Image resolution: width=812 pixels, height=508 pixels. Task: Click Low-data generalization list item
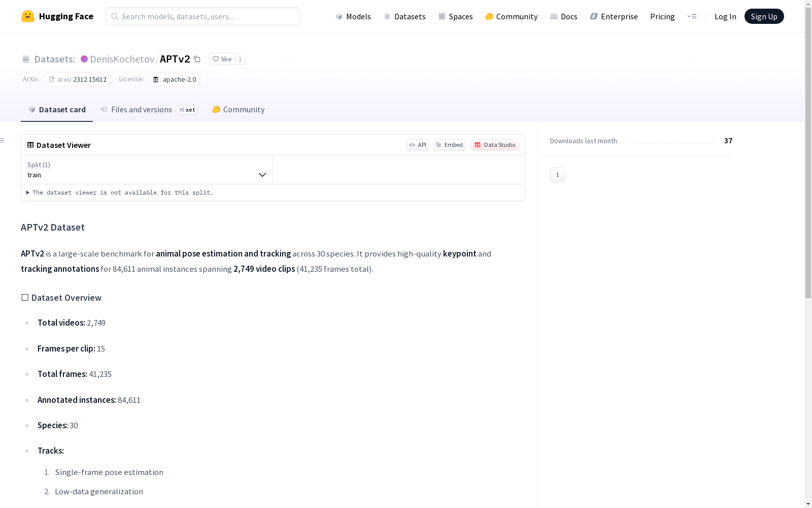click(99, 491)
